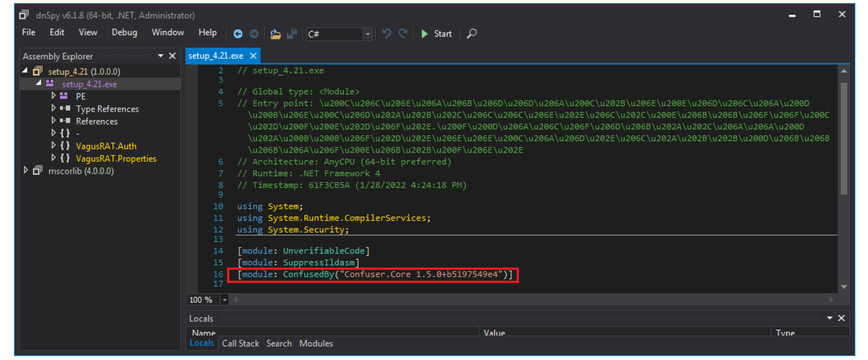The height and width of the screenshot is (360, 868).
Task: Select the mscorlib (4.0.0.0) label
Action: [x=81, y=171]
